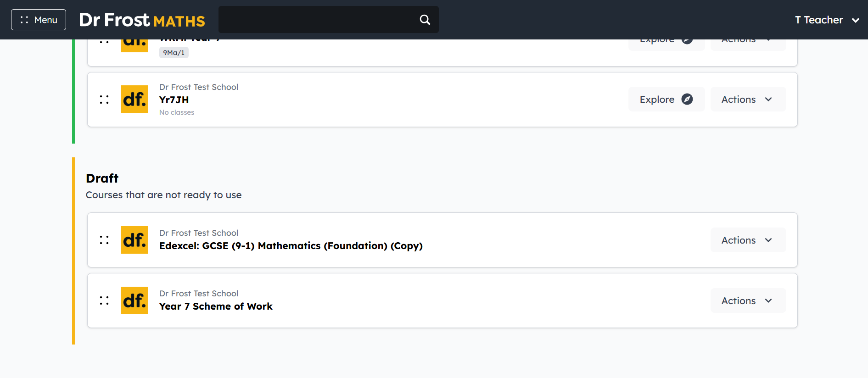Expand Actions for Edexcel GCSE Foundation Copy
This screenshot has height=378, width=868.
pos(748,240)
